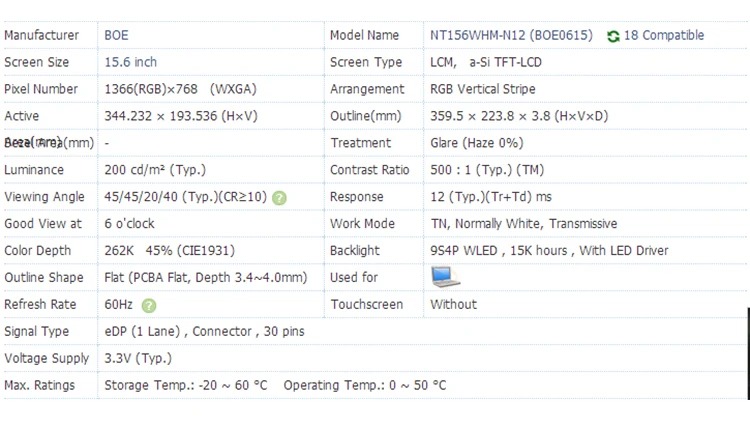This screenshot has height=437, width=750.
Task: Open the BOE manufacturer link
Action: (116, 35)
